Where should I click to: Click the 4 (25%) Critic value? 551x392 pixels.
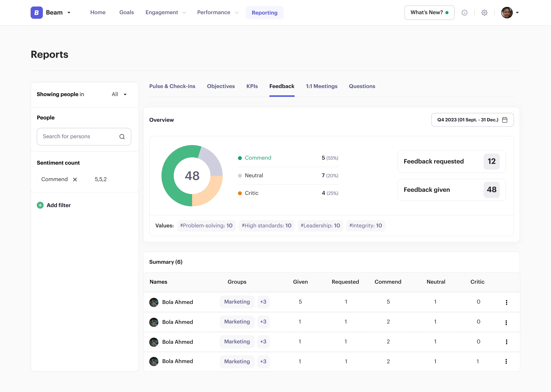coord(330,193)
